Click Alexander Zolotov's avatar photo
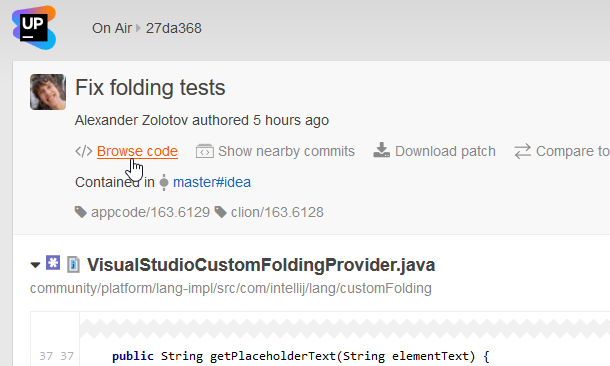This screenshot has height=366, width=610. point(48,92)
